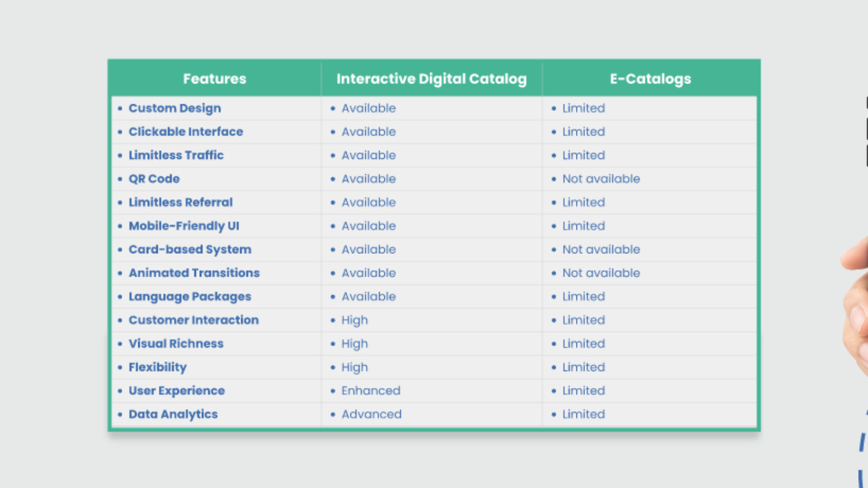
Task: Click the Interactive Digital Catalog column header
Action: 431,79
